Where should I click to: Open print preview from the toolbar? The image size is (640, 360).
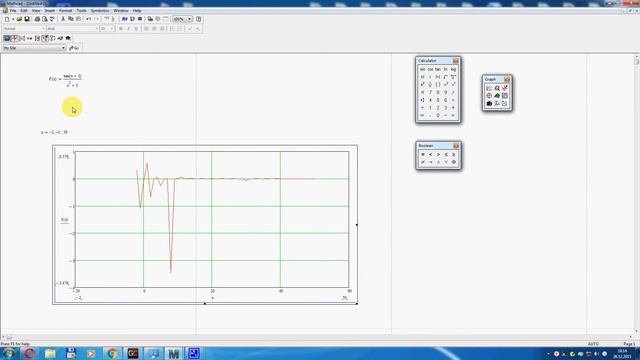click(x=44, y=19)
